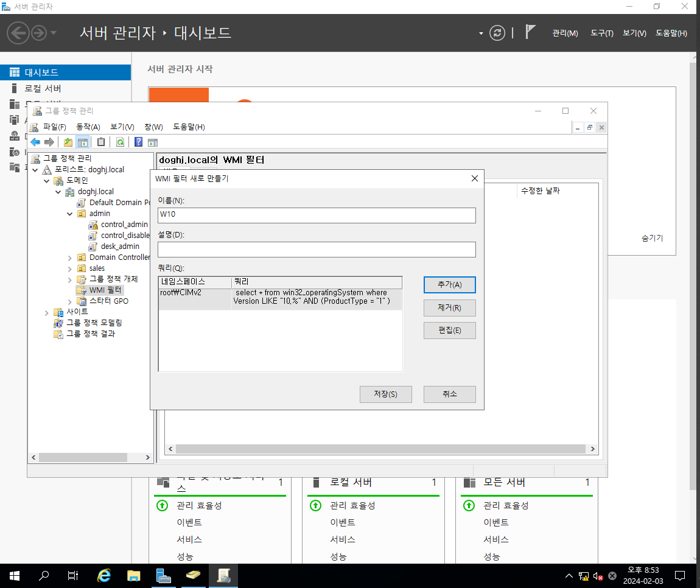The height and width of the screenshot is (588, 700).
Task: Close the WMI filter dialog with X
Action: pyautogui.click(x=475, y=178)
